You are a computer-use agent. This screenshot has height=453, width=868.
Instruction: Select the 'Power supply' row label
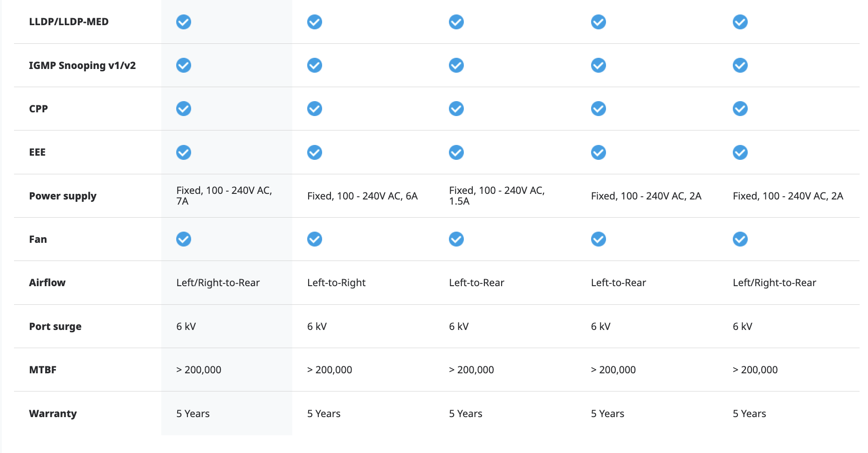(62, 196)
